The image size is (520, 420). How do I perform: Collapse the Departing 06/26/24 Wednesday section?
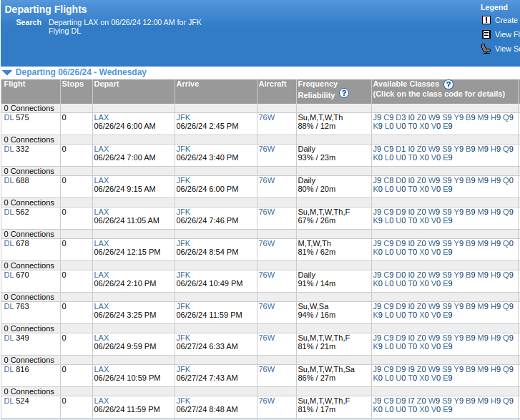click(7, 72)
